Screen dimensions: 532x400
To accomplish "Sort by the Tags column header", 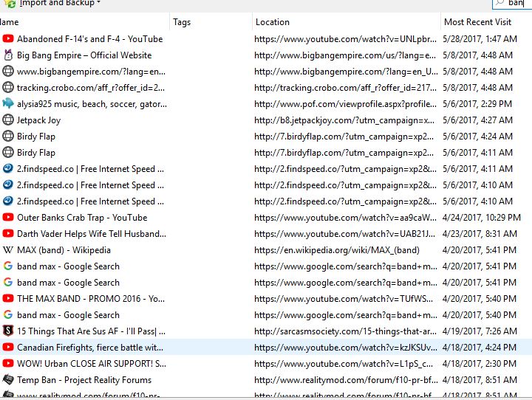I will click(x=182, y=22).
